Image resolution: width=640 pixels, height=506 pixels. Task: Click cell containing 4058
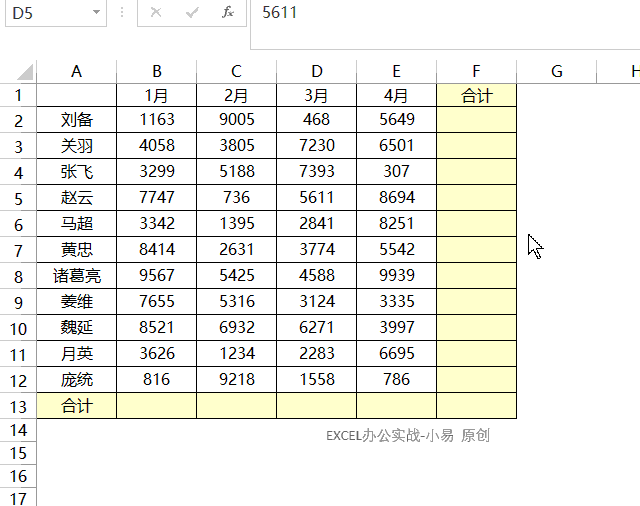click(156, 146)
